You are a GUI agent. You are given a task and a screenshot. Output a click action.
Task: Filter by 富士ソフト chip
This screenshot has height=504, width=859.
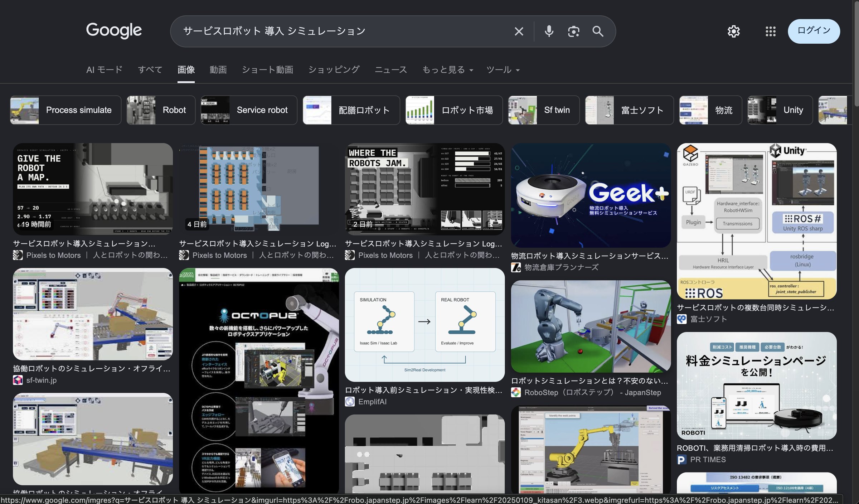tap(629, 110)
